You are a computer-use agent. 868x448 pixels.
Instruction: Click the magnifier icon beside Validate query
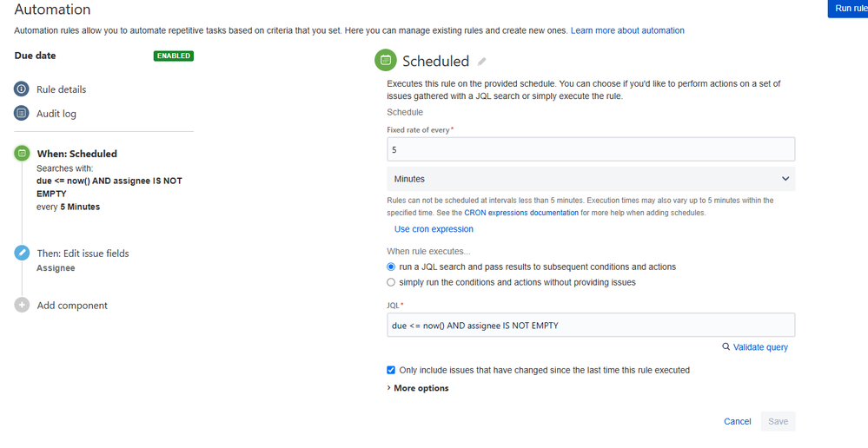tap(726, 346)
